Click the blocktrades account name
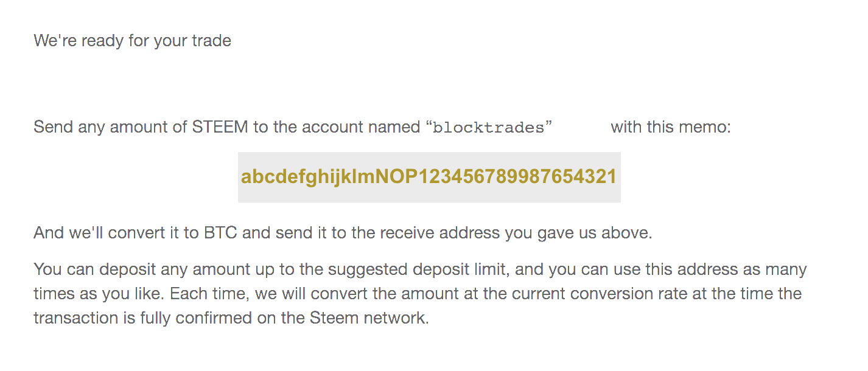The height and width of the screenshot is (371, 868). 488,128
